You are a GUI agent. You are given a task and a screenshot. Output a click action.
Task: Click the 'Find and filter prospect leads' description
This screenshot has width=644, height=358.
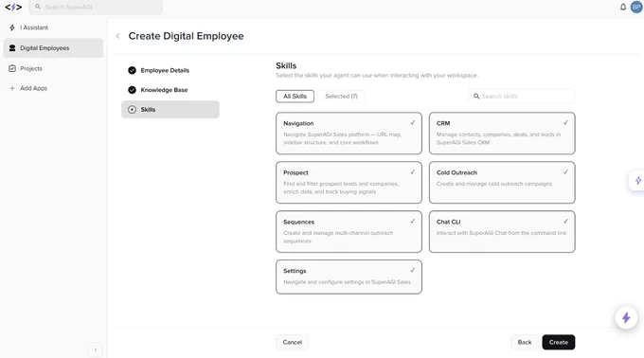341,188
